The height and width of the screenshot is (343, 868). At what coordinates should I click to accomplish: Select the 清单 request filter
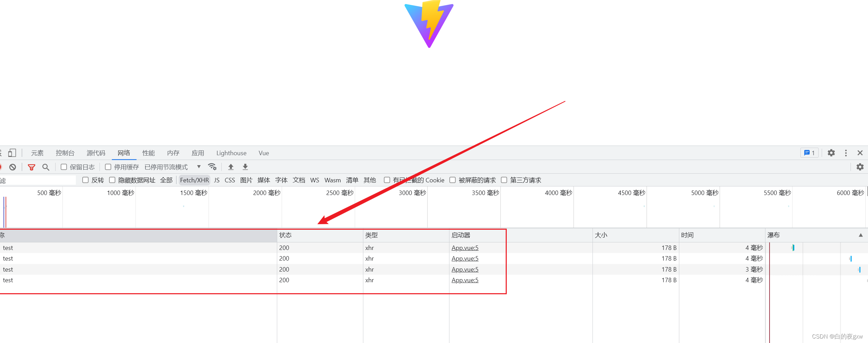352,180
